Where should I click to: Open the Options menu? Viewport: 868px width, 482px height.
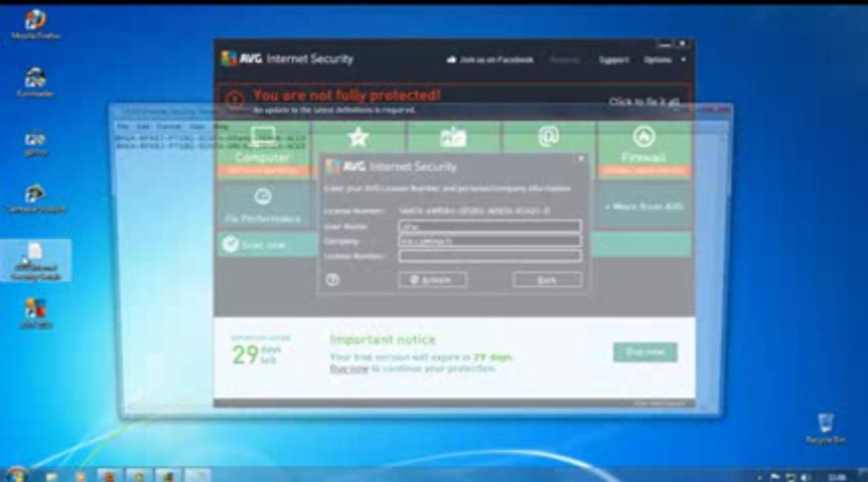pos(658,60)
